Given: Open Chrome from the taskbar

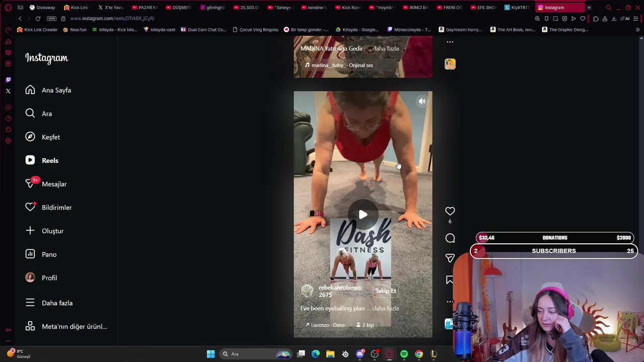Looking at the screenshot, I should [x=419, y=354].
